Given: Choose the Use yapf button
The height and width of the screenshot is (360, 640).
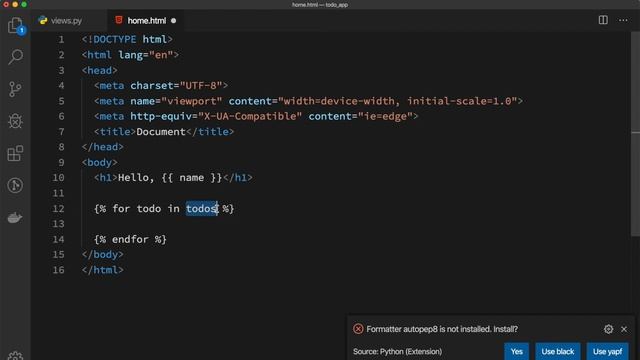Looking at the screenshot, I should (x=607, y=351).
